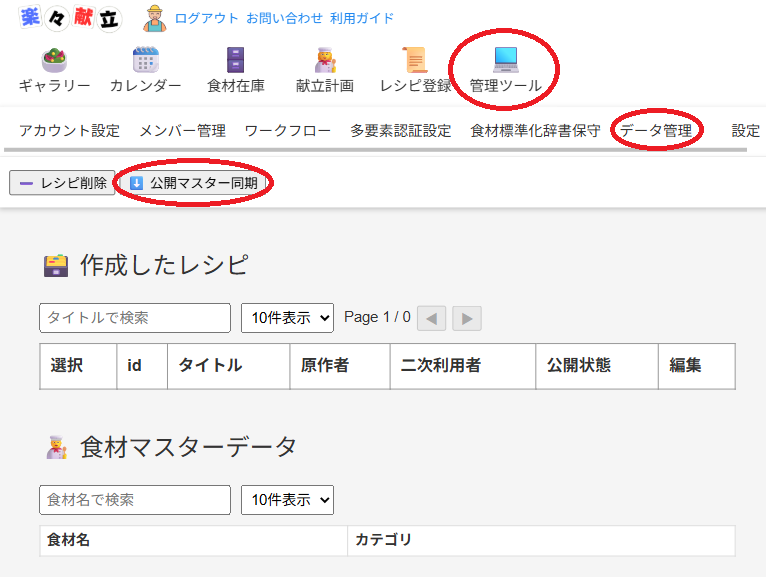Click the blue download arrow icon in 公開マスター同期
Screen dimensions: 766x577
(136, 183)
